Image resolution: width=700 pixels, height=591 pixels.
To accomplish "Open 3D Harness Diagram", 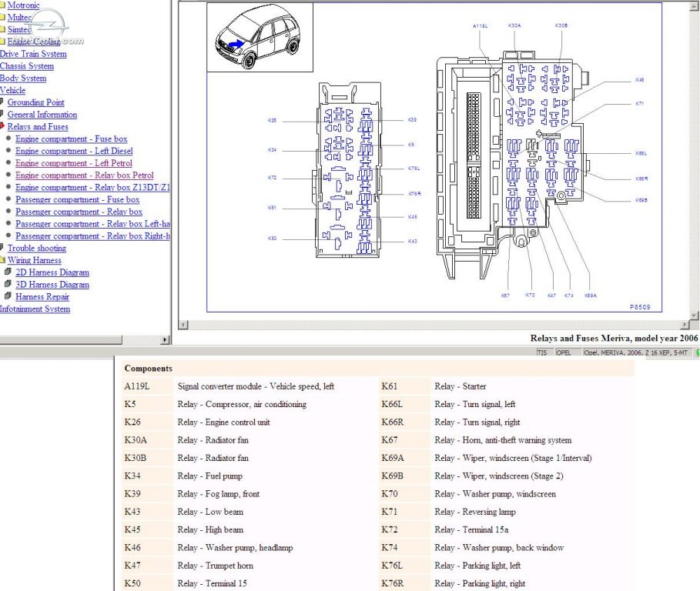I will click(x=52, y=285).
